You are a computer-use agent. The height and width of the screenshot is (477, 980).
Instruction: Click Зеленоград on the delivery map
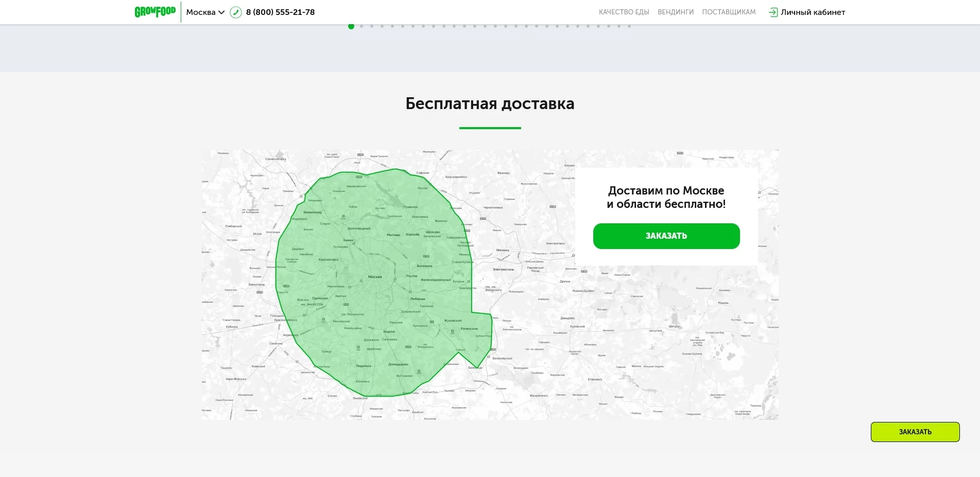(x=312, y=212)
